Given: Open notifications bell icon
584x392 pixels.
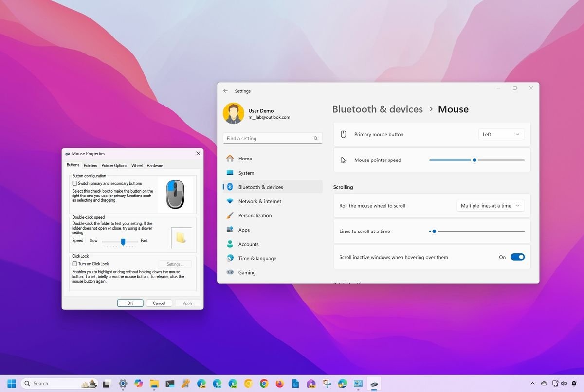Looking at the screenshot, I should [575, 383].
